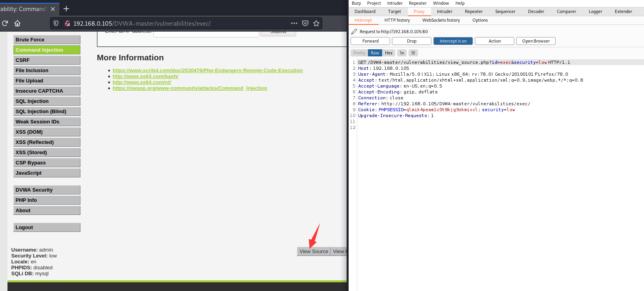Open the Logger tab

click(x=595, y=11)
